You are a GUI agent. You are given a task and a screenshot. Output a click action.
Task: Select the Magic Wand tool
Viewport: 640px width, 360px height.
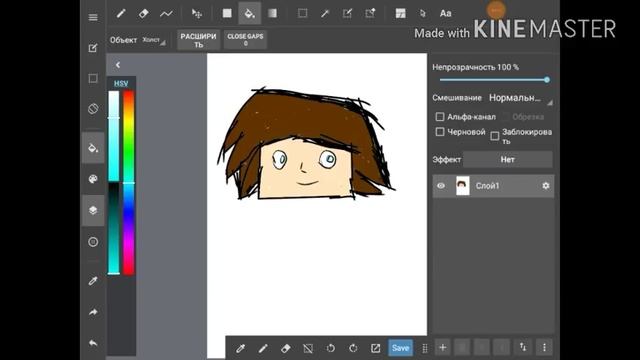click(325, 13)
